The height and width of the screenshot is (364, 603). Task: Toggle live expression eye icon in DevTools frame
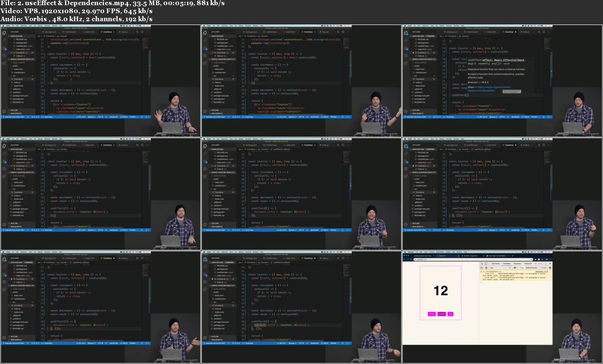pyautogui.click(x=514, y=267)
